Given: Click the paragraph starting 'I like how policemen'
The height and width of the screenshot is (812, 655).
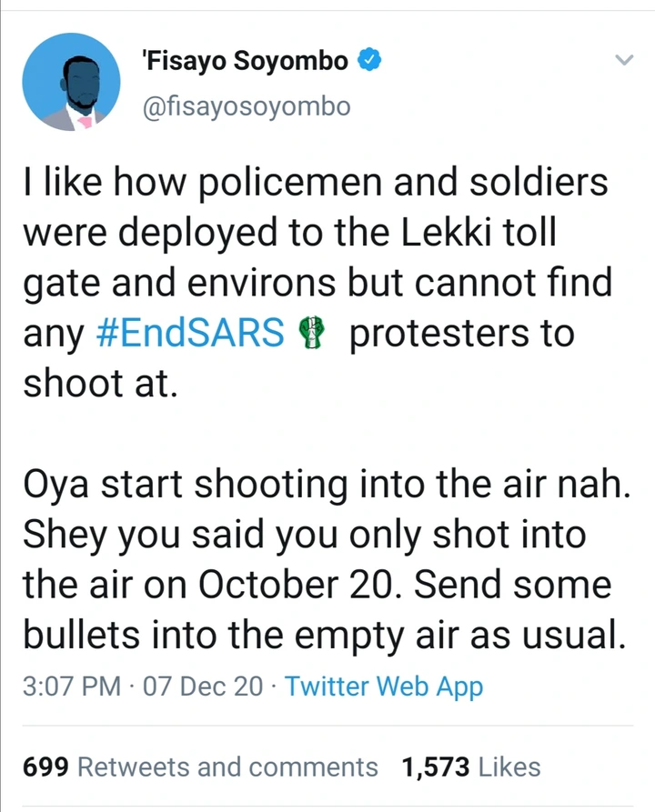Looking at the screenshot, I should [x=309, y=284].
